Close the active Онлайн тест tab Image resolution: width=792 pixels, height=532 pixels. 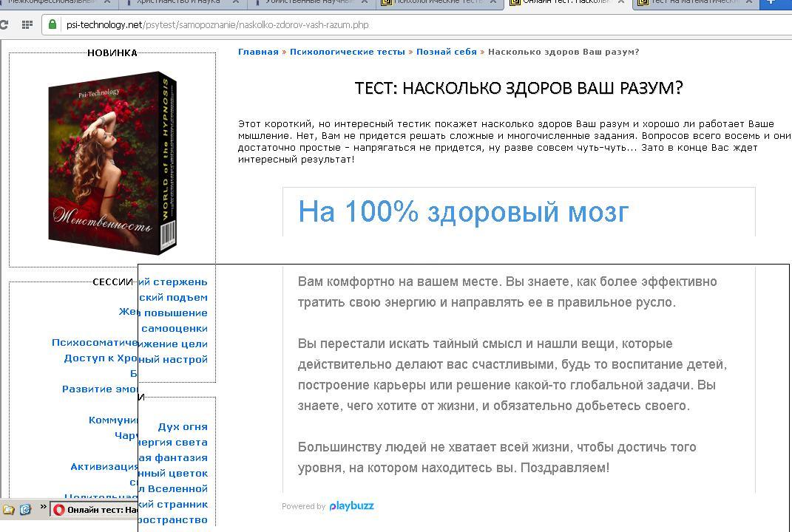620,2
